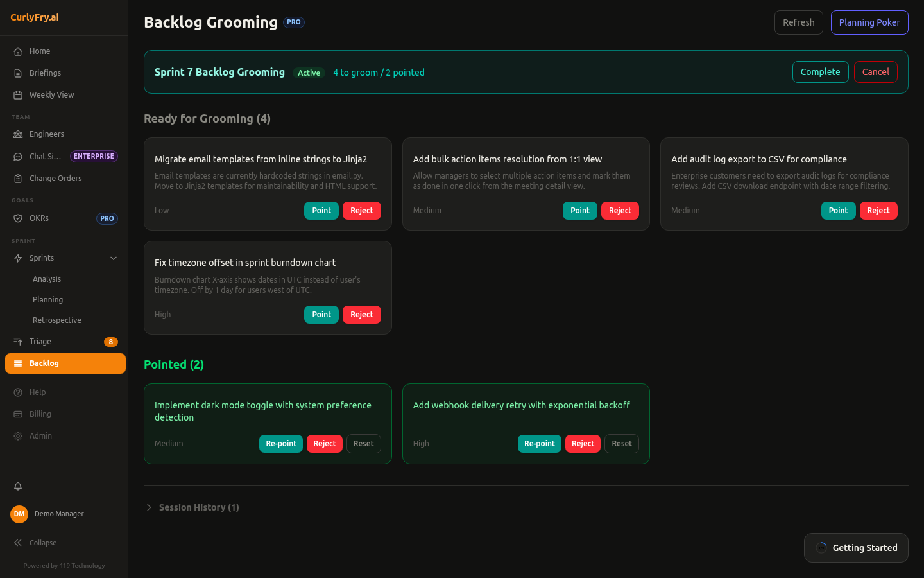The width and height of the screenshot is (924, 578).
Task: Open the Getting Started widget
Action: click(856, 548)
